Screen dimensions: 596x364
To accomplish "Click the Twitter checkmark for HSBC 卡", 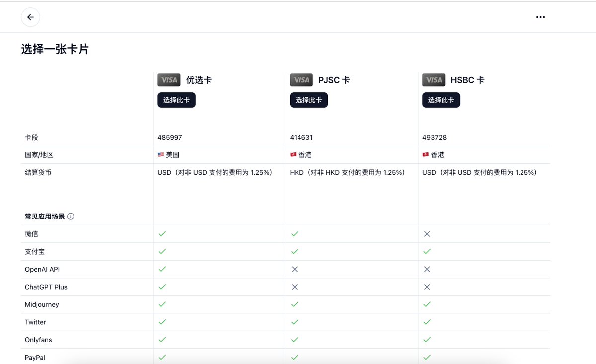I will (x=427, y=322).
